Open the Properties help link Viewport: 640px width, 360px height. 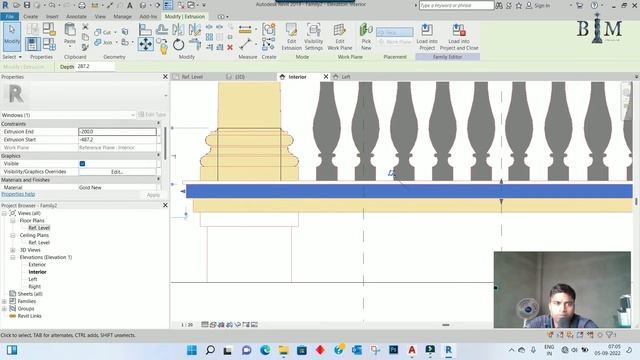click(18, 194)
